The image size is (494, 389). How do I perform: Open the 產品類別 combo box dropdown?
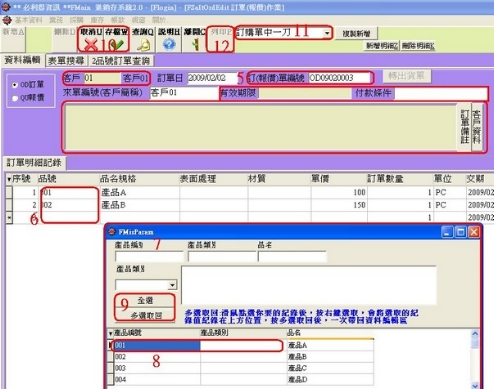(172, 285)
